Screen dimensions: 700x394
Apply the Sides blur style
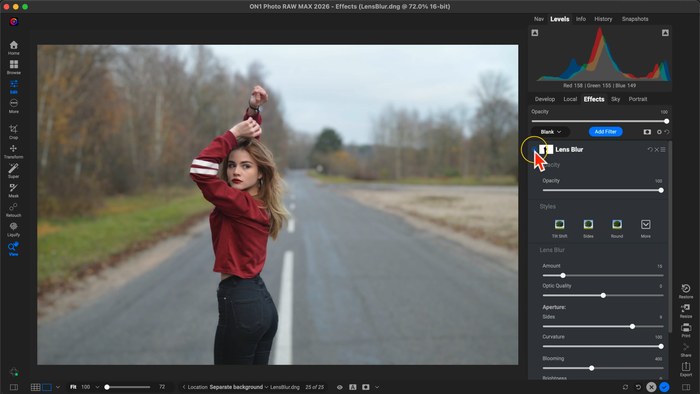[x=588, y=228]
